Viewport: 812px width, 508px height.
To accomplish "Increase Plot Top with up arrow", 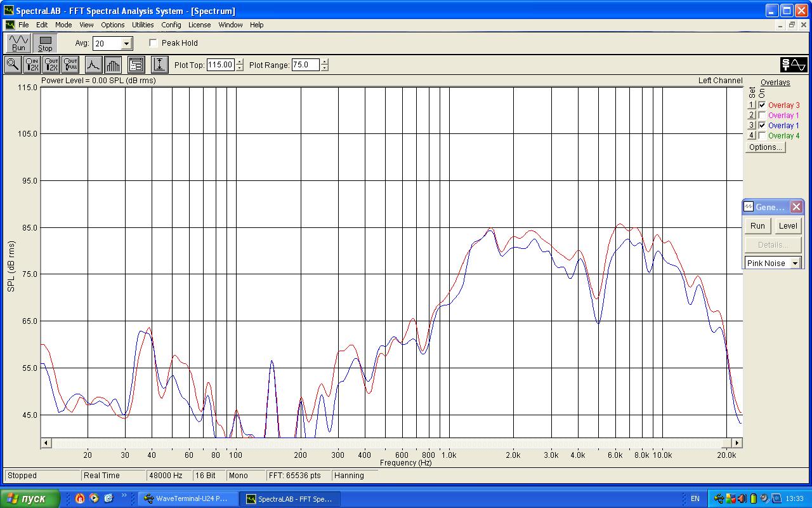I will click(239, 62).
